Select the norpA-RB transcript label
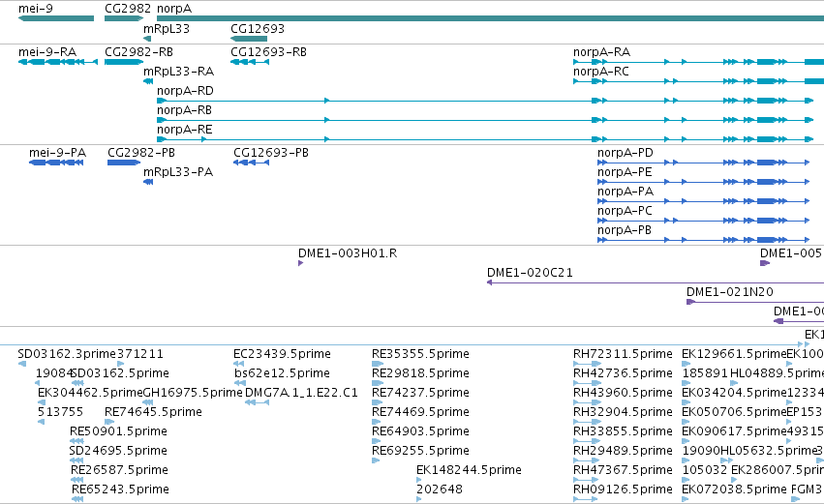 (x=184, y=111)
